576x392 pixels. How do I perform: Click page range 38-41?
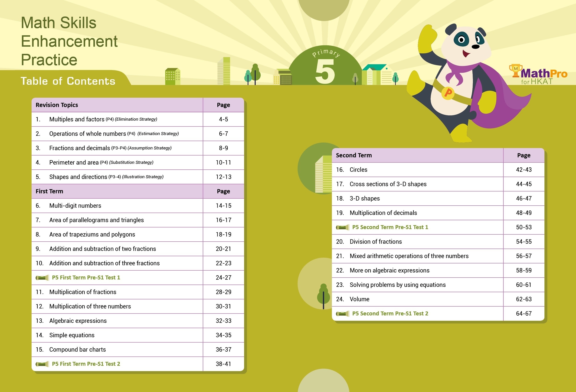point(223,364)
